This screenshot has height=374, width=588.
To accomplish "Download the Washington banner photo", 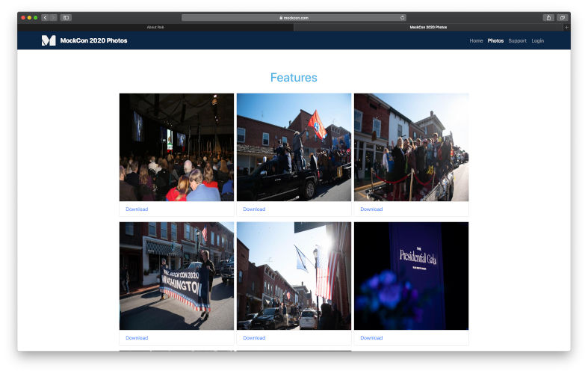I will [x=137, y=338].
